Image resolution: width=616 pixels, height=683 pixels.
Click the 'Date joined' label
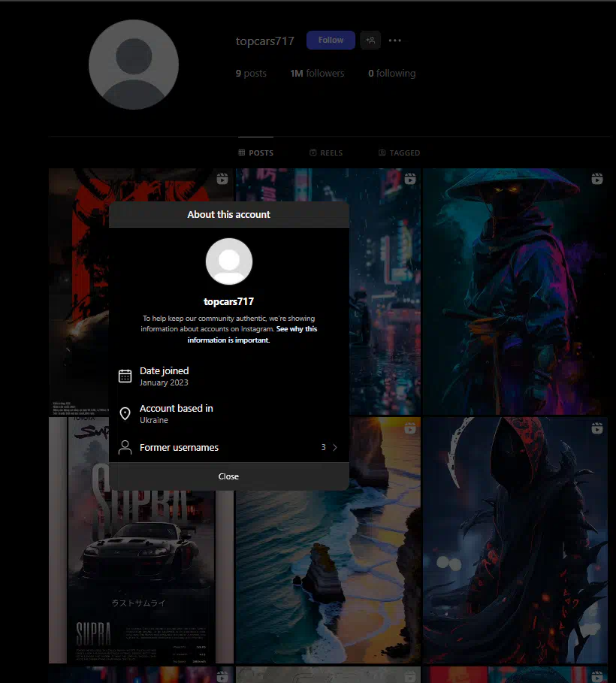[165, 370]
